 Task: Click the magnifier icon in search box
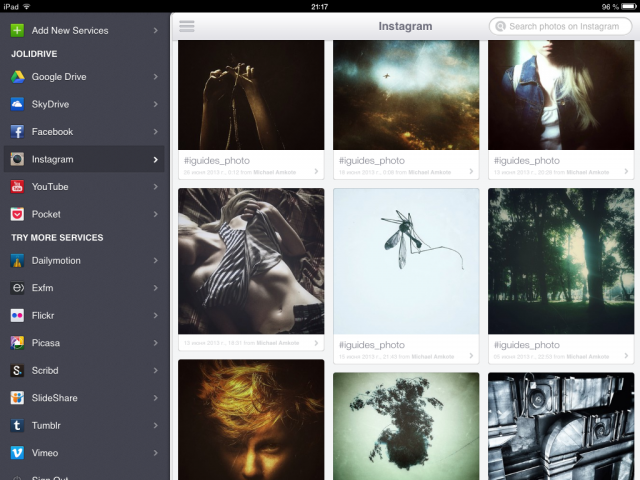click(x=500, y=27)
